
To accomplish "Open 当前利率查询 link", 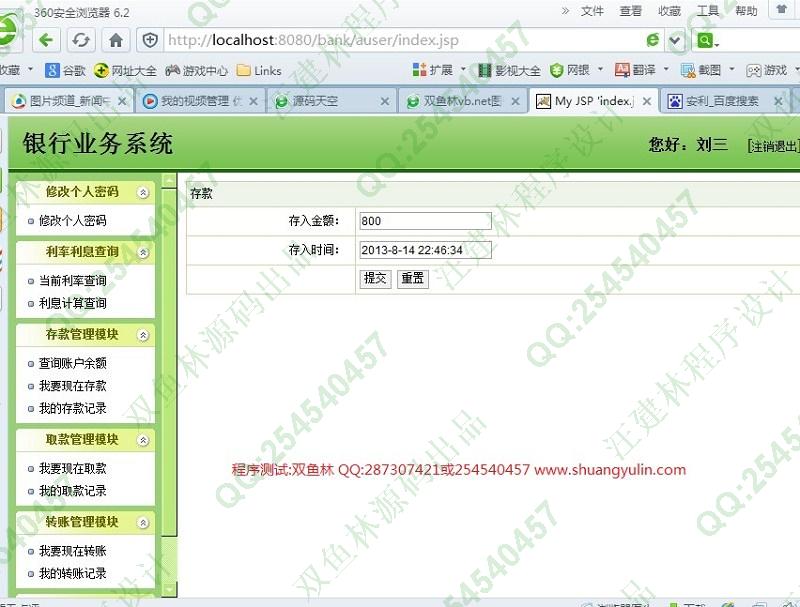I will tap(72, 281).
